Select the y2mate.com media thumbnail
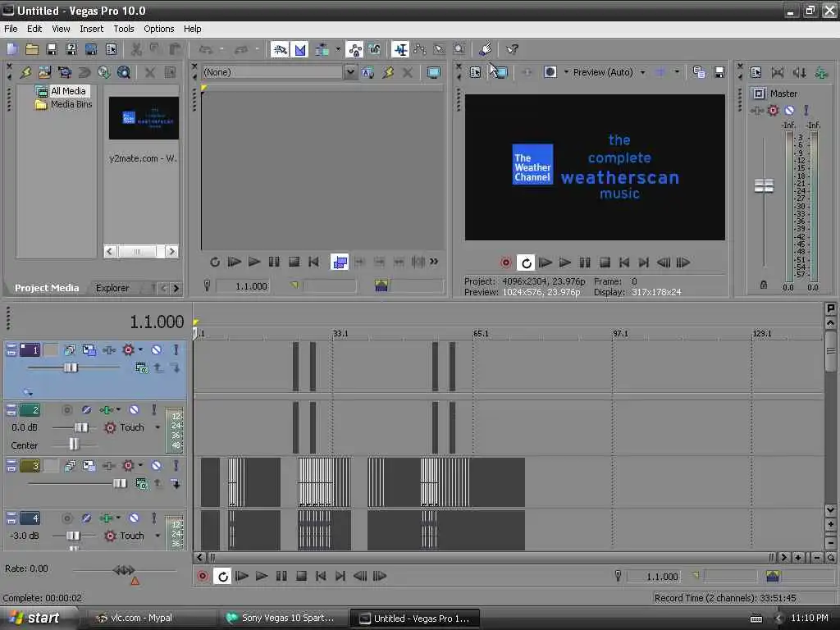The height and width of the screenshot is (630, 840). pos(144,118)
